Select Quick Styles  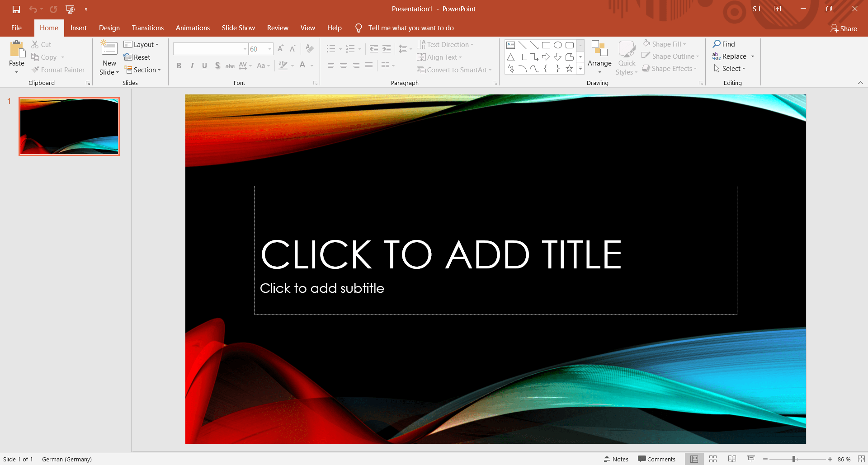pos(626,57)
